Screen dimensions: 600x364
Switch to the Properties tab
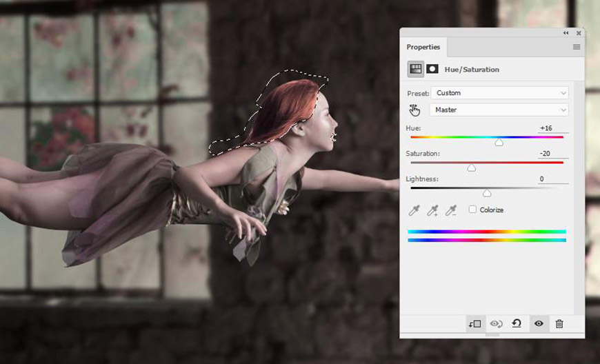click(x=423, y=47)
